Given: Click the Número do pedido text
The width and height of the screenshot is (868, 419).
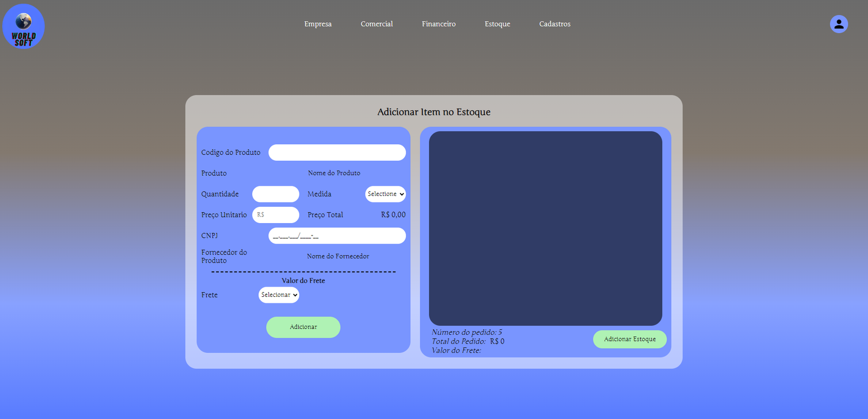Looking at the screenshot, I should pos(467,332).
